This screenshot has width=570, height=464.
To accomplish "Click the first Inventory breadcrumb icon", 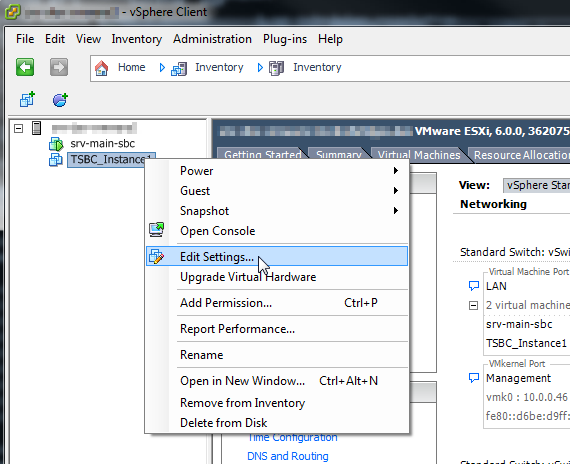I will [179, 68].
